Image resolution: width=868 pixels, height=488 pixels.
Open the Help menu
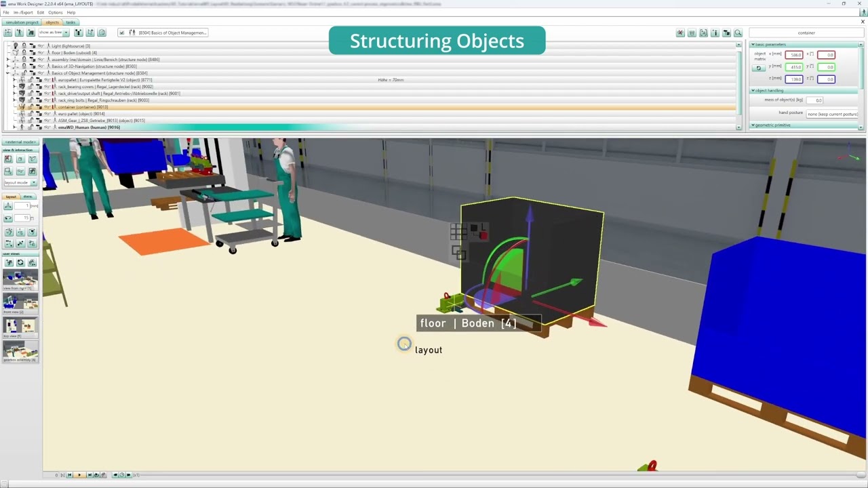pyautogui.click(x=71, y=12)
